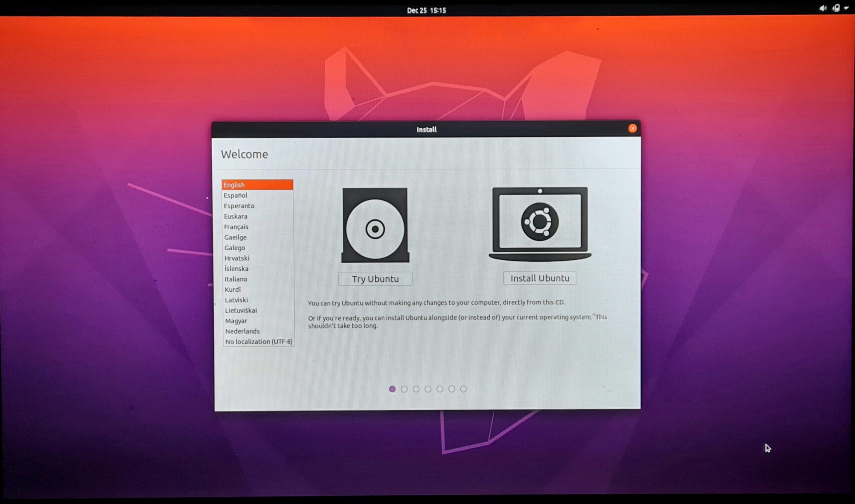Select No localization (UTF-8) entry
855x504 pixels.
coord(259,342)
